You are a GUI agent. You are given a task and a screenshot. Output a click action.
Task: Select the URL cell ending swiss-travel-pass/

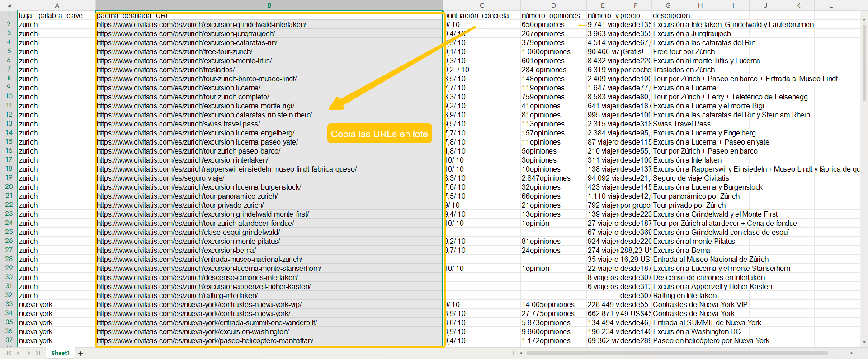pyautogui.click(x=269, y=124)
